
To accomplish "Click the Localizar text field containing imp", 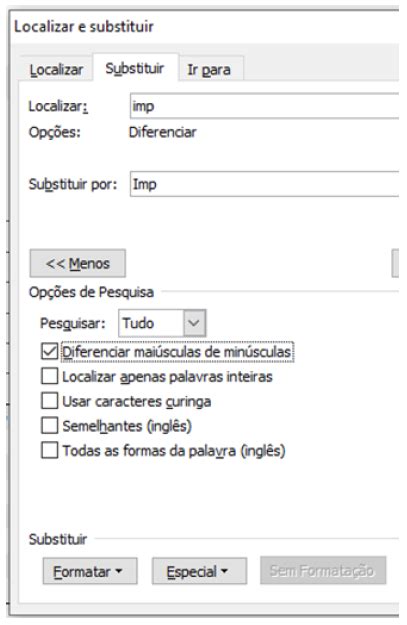I will click(x=264, y=106).
